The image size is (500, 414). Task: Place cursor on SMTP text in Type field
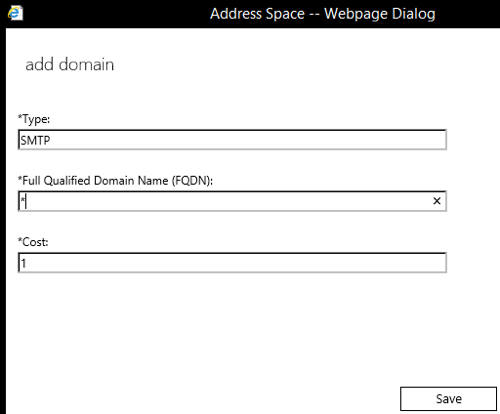point(35,140)
